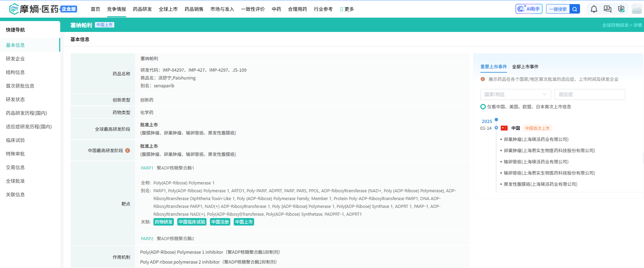Open the 更多 menu

[x=347, y=9]
